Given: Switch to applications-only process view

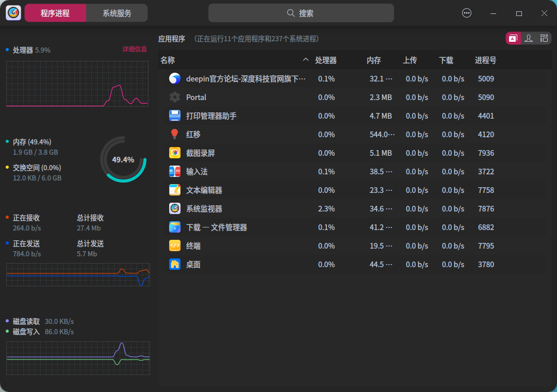Looking at the screenshot, I should point(513,38).
